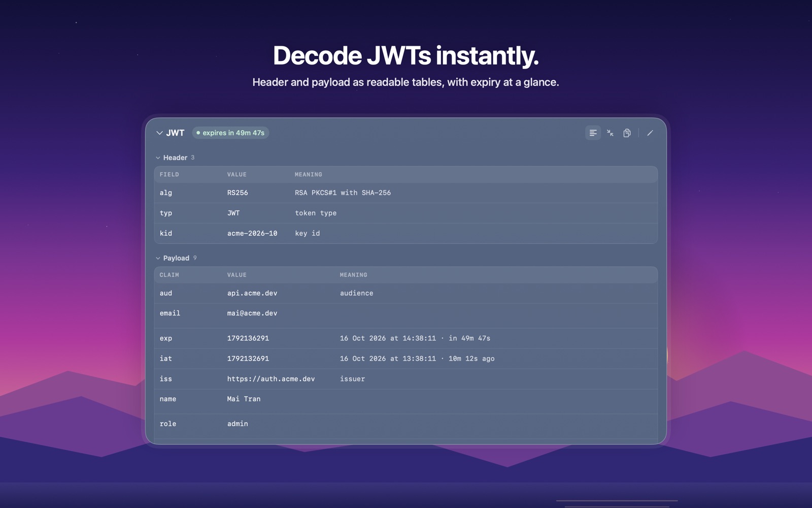
Task: Copy the decoded JWT with the copy icon
Action: pyautogui.click(x=627, y=133)
